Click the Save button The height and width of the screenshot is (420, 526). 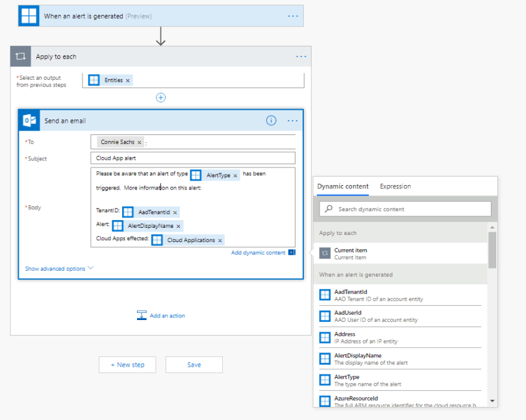click(194, 365)
